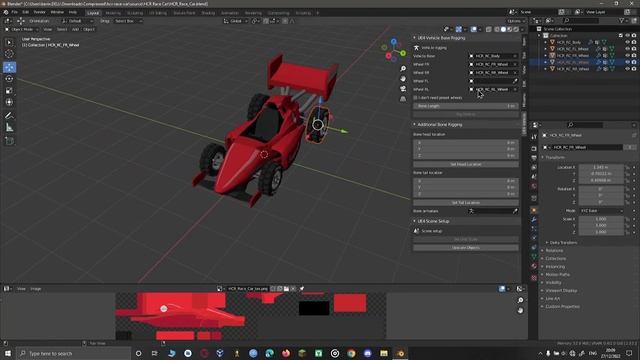Toggle snapping magnet in viewport header
This screenshot has width=640, height=360.
(266, 21)
